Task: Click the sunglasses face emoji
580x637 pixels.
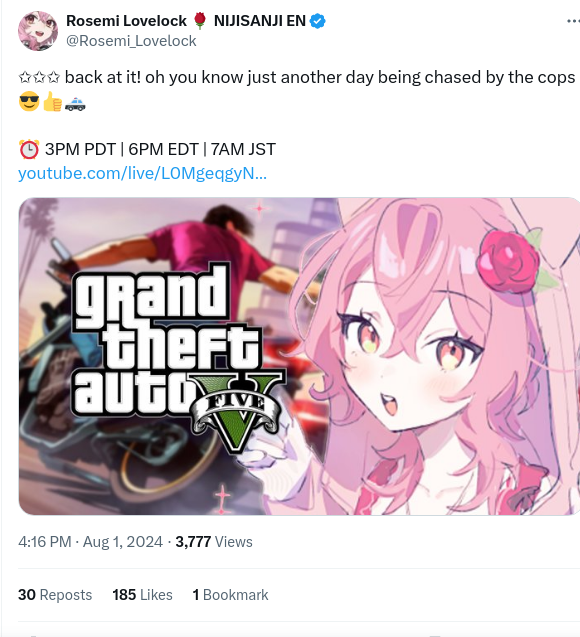Action: tap(29, 102)
